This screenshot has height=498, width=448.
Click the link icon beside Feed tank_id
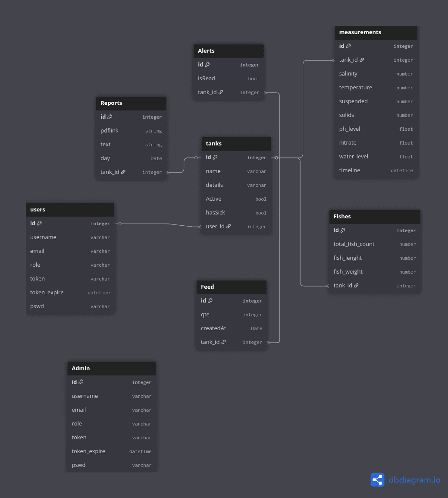[223, 342]
